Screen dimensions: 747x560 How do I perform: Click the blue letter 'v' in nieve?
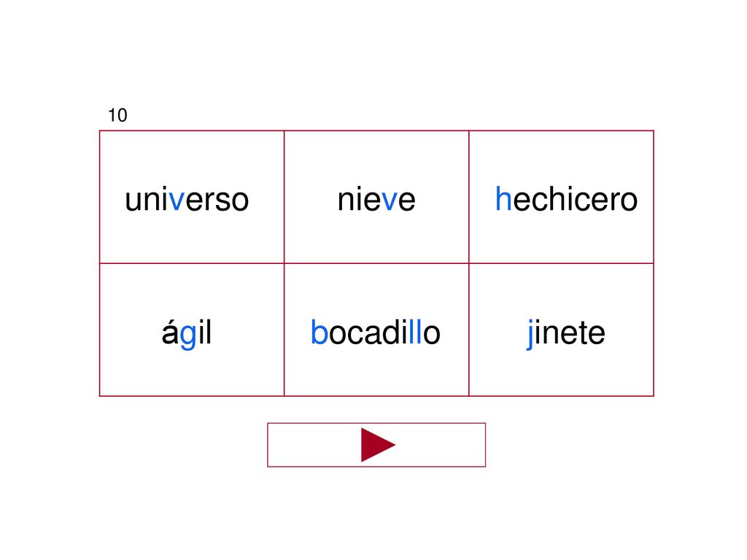pyautogui.click(x=390, y=200)
